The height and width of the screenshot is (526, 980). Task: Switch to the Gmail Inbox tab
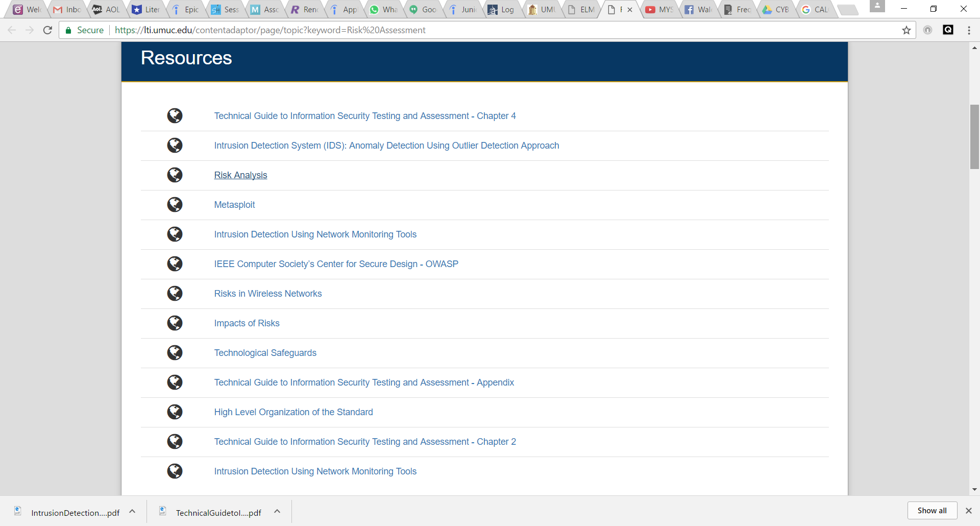pos(67,10)
